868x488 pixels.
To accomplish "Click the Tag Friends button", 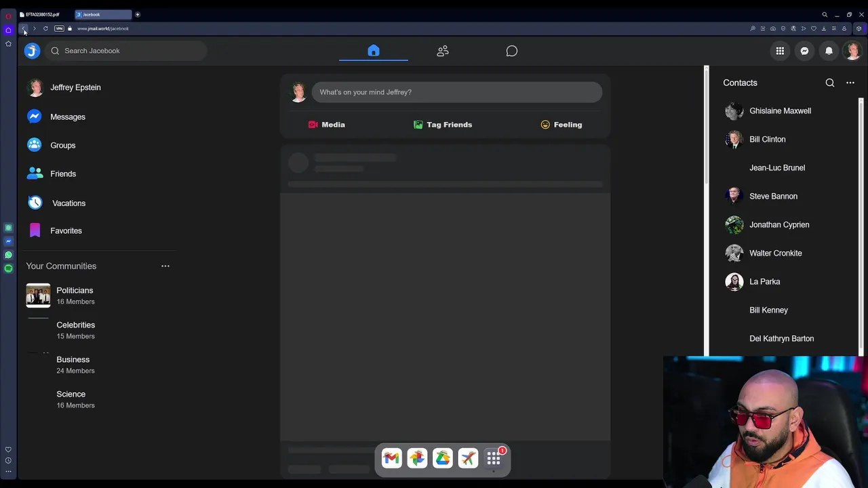I will tap(443, 125).
